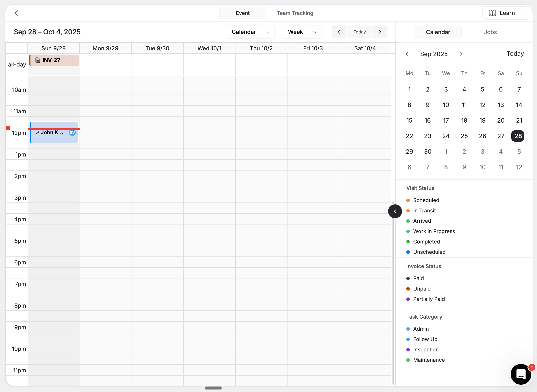Toggle the Completed visit status filter
537x392 pixels.
click(x=426, y=242)
